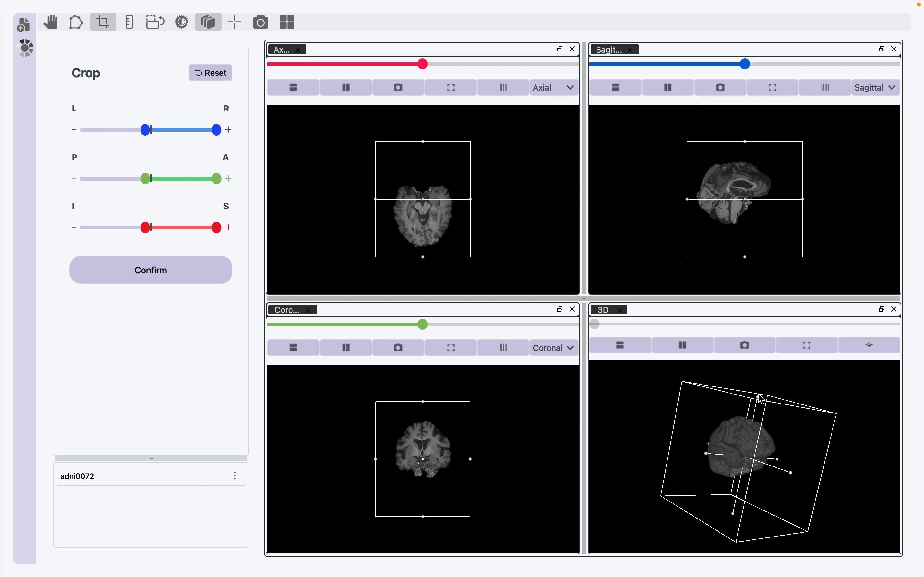Click the plus stepper beside the R slider
This screenshot has width=924, height=577.
228,130
